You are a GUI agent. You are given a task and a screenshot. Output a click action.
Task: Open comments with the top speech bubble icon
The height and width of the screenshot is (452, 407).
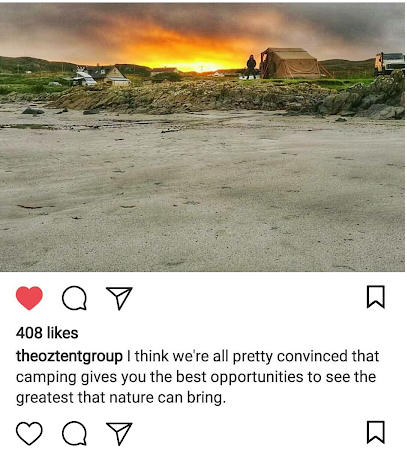click(74, 298)
